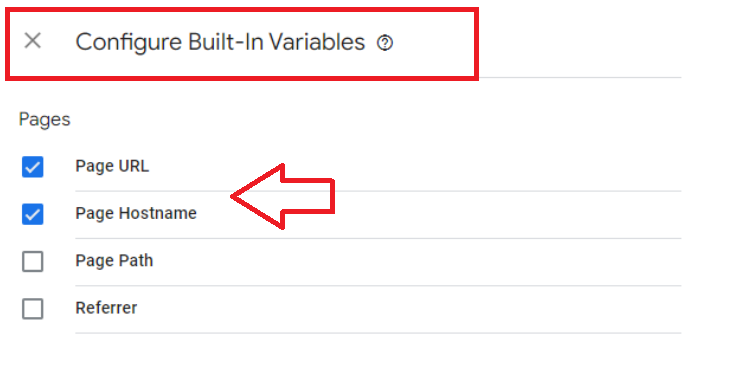Uncheck the Page Hostname checkbox

pyautogui.click(x=33, y=214)
